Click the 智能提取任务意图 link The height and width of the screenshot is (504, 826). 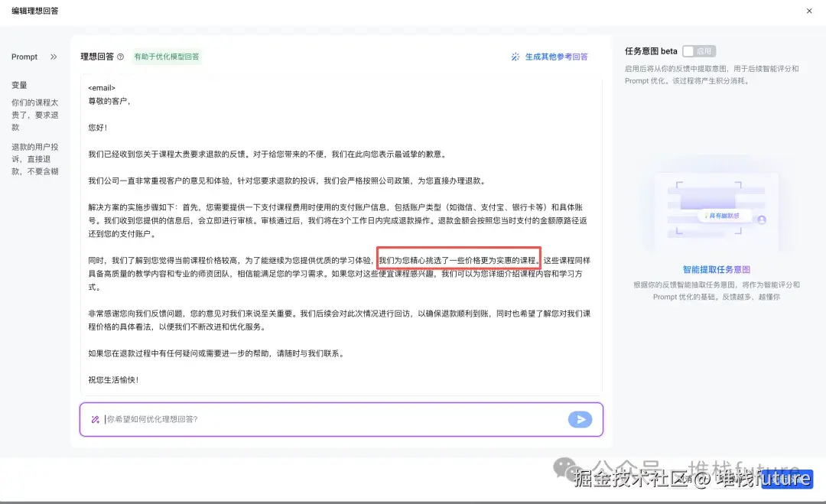pos(716,268)
